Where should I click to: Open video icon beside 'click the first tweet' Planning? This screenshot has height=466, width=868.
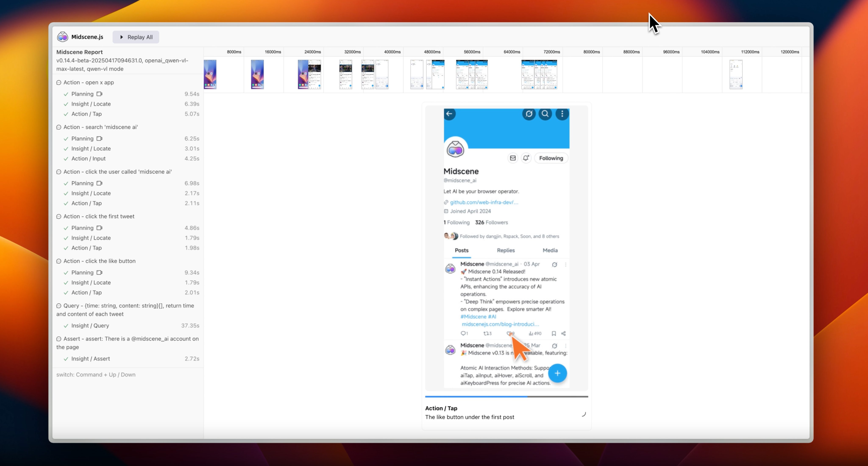coord(99,228)
